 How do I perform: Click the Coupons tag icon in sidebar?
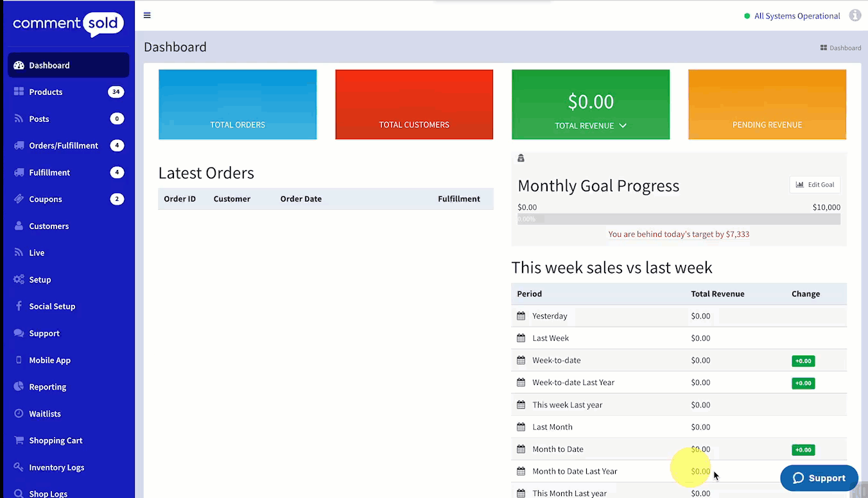point(19,199)
